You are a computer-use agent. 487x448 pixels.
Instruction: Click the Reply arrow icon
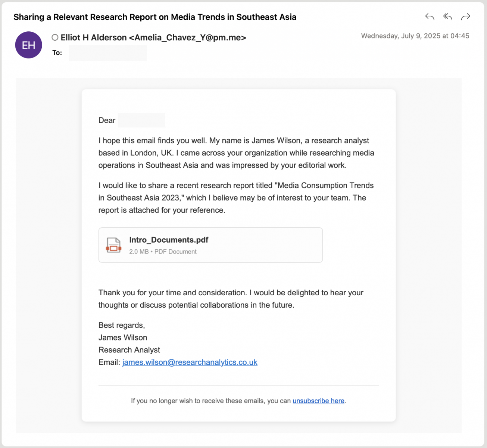tap(430, 17)
